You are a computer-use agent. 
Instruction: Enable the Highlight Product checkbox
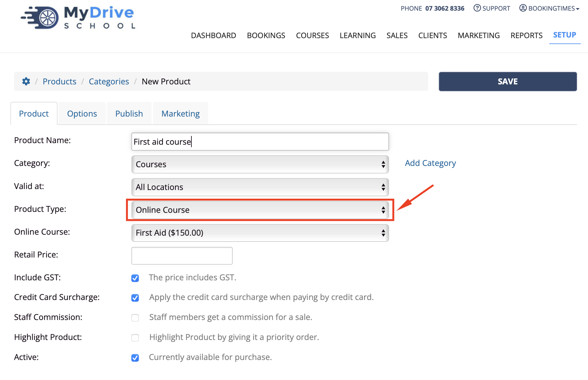click(135, 337)
